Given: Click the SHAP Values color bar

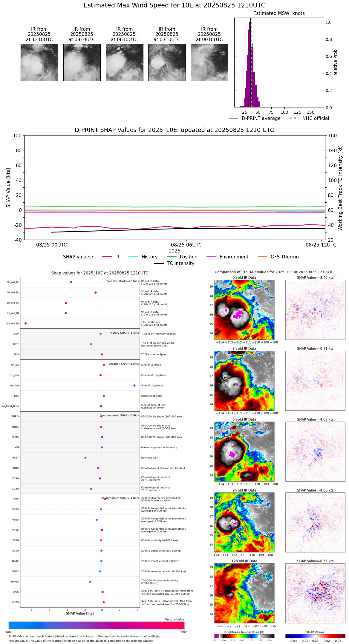Looking at the screenshot, I should (315, 636).
